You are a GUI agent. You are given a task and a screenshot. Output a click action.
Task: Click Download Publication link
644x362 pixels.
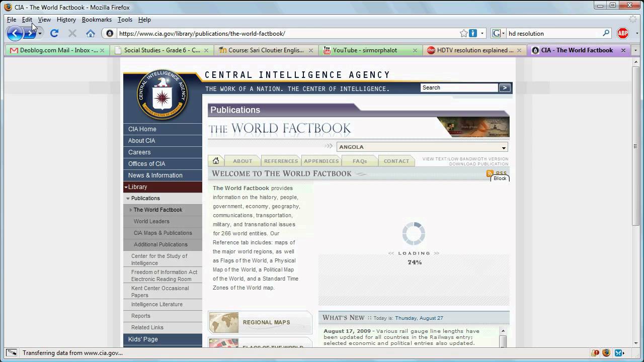(478, 164)
